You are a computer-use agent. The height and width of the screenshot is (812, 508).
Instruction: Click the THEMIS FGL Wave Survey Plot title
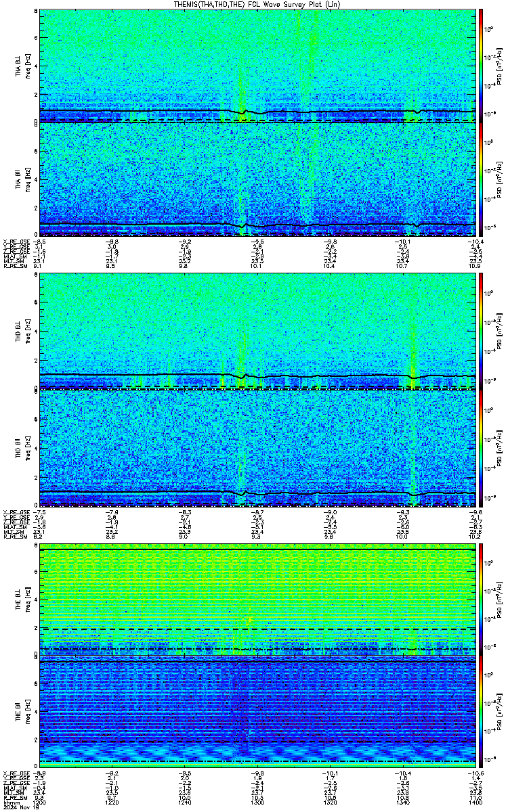pos(256,4)
